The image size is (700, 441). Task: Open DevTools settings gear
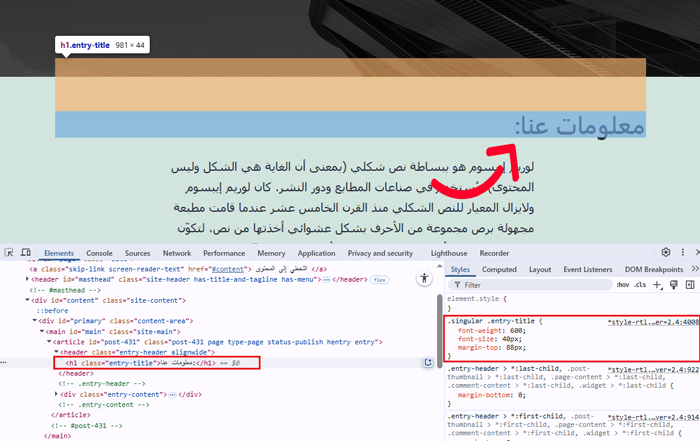click(x=666, y=252)
